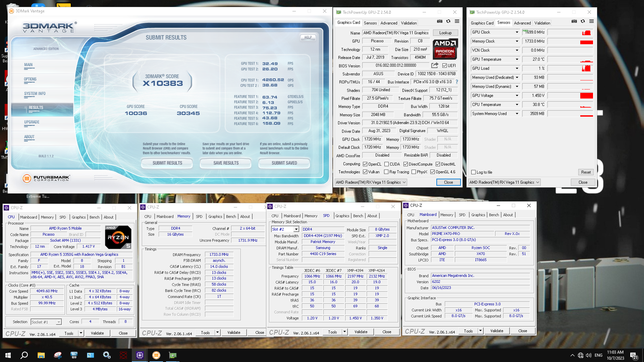Click the Ryzen 5 logo in CPU-Z
This screenshot has width=644, height=362.
tap(118, 237)
